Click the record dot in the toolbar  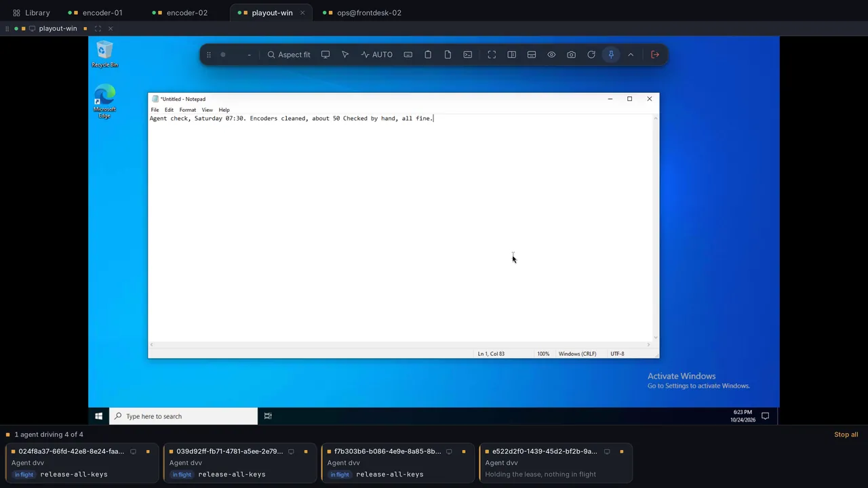click(x=222, y=55)
